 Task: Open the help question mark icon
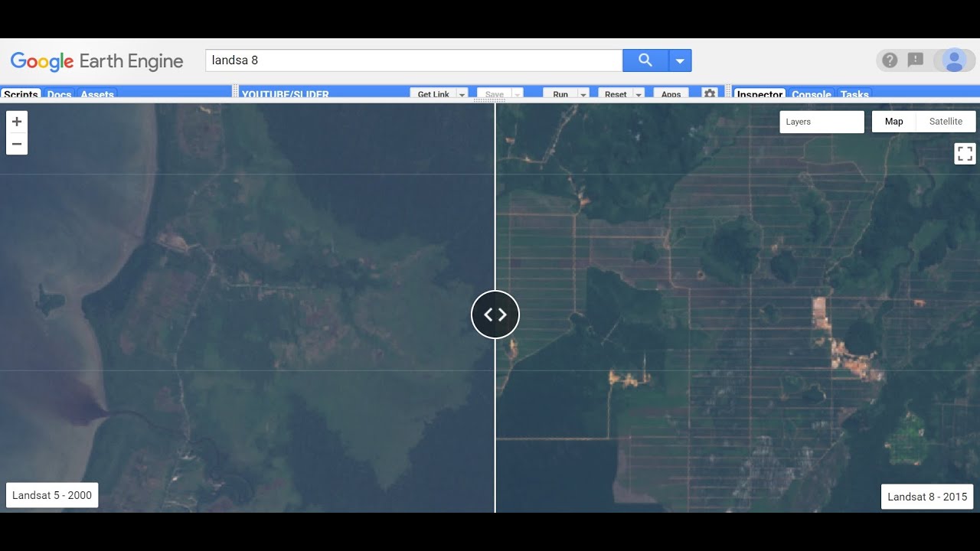tap(890, 60)
